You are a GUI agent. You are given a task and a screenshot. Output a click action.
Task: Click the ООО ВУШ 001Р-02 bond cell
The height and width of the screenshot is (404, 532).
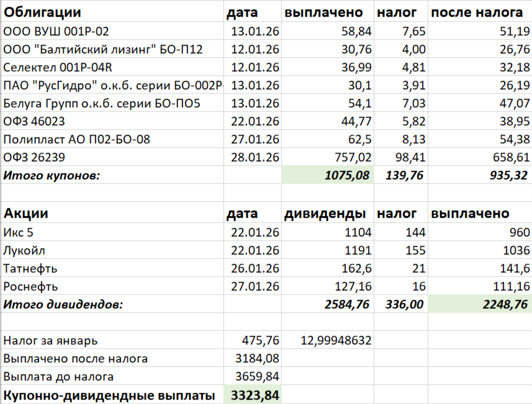(112, 31)
